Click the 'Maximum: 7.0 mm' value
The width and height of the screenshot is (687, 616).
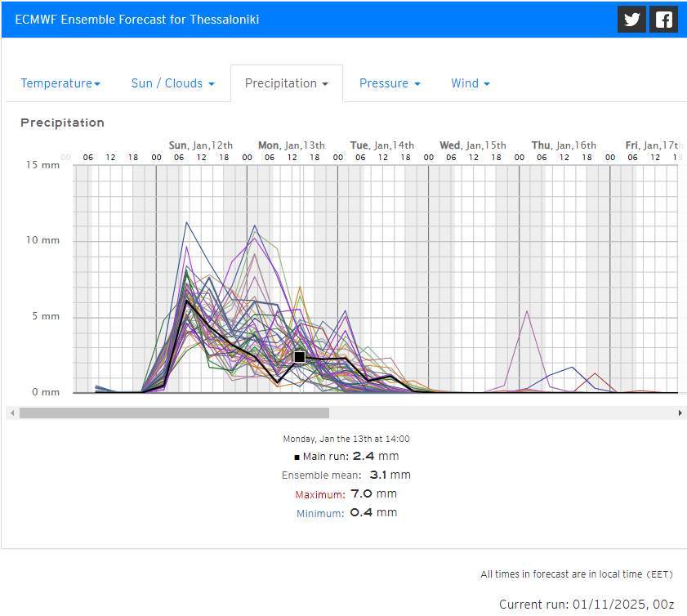pos(346,493)
